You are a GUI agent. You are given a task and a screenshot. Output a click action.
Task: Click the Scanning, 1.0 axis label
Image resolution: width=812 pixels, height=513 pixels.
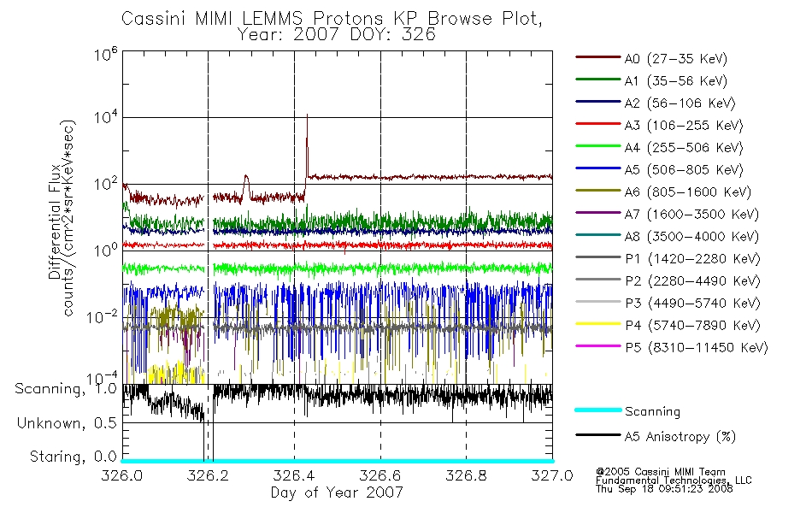66,389
